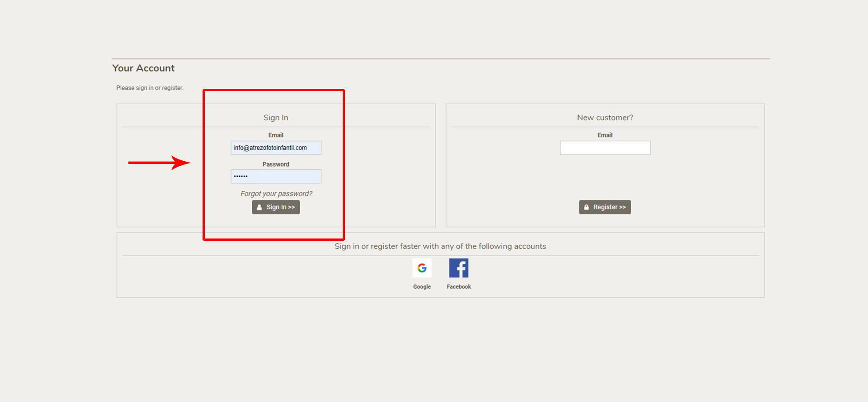Click the Google logo icon
This screenshot has height=402, width=868.
(422, 268)
